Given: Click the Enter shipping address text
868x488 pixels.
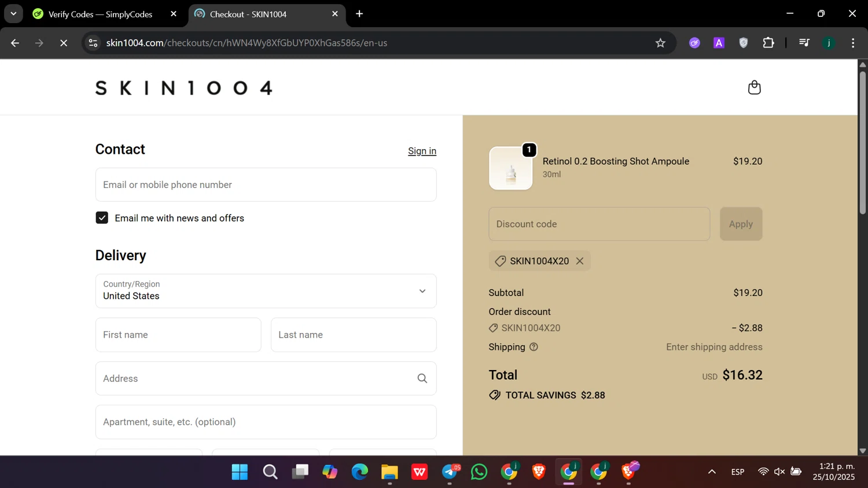Looking at the screenshot, I should 714,347.
